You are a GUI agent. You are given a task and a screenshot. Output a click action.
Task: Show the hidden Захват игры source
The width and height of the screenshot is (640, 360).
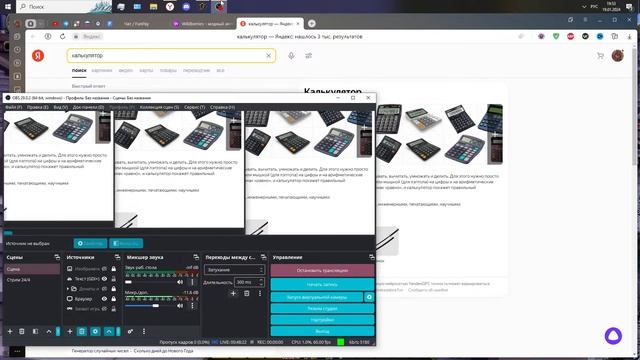104,309
